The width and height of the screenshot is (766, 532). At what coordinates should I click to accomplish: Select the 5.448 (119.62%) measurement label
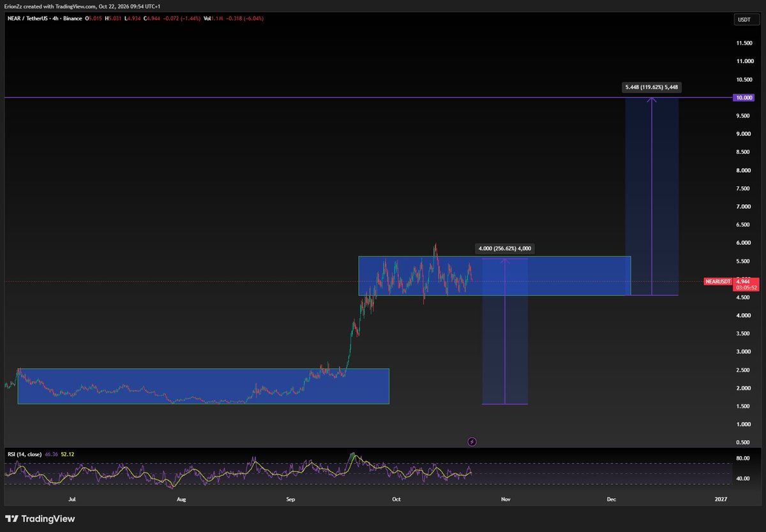(652, 87)
